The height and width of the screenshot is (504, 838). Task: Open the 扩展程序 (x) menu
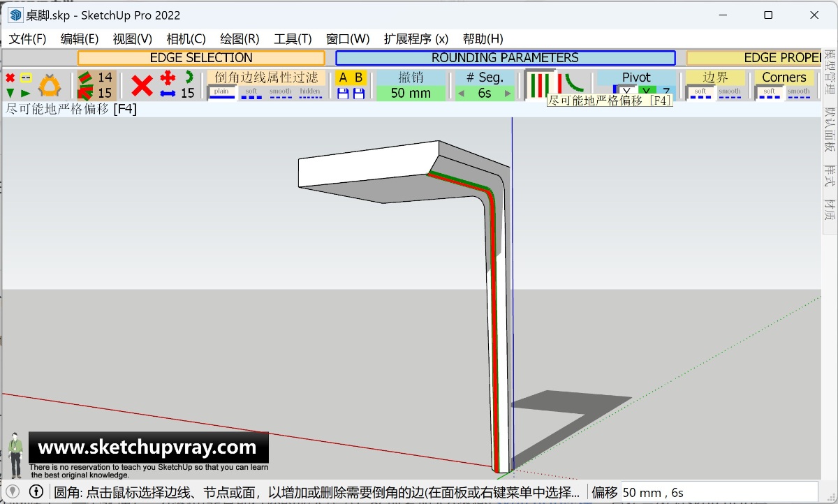(416, 39)
